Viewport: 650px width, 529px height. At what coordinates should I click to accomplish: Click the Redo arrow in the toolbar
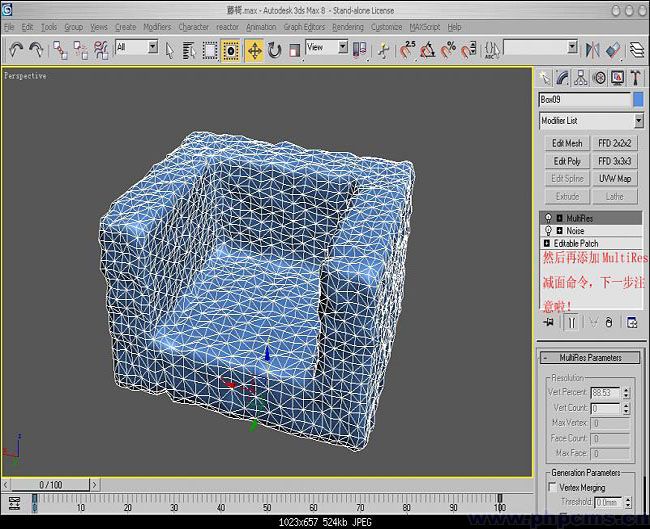click(36, 50)
